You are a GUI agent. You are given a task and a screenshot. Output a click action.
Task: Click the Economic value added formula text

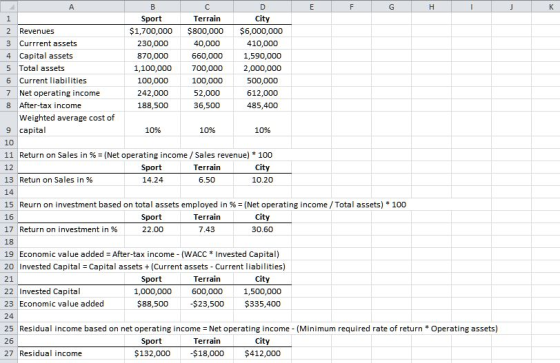[x=149, y=254]
